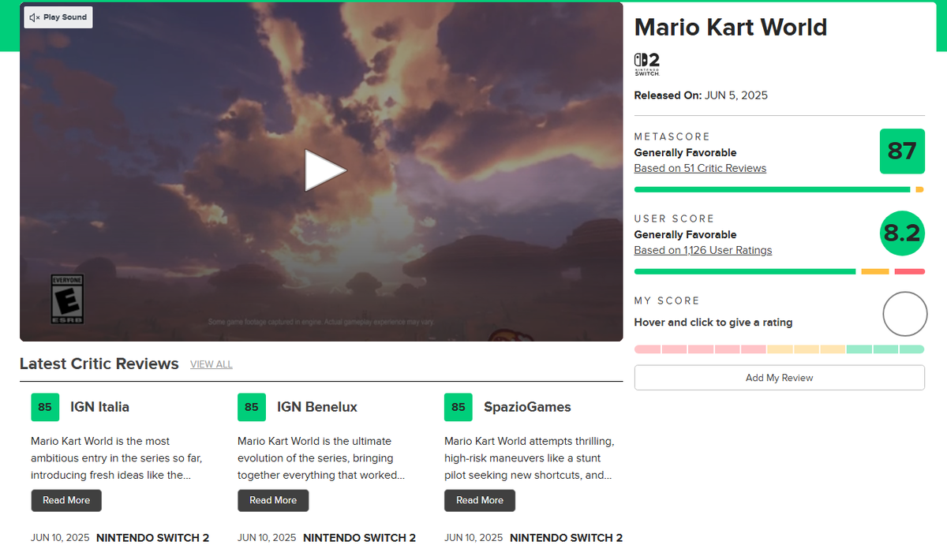Click IGN Benelux's 85 score badge
The height and width of the screenshot is (560, 947).
click(x=252, y=407)
